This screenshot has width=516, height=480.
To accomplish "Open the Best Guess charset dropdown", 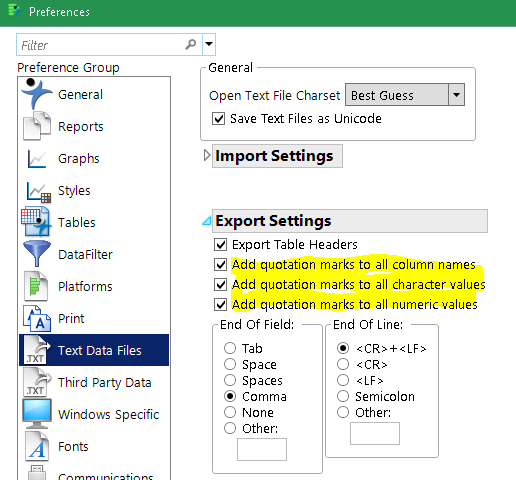I will [405, 95].
